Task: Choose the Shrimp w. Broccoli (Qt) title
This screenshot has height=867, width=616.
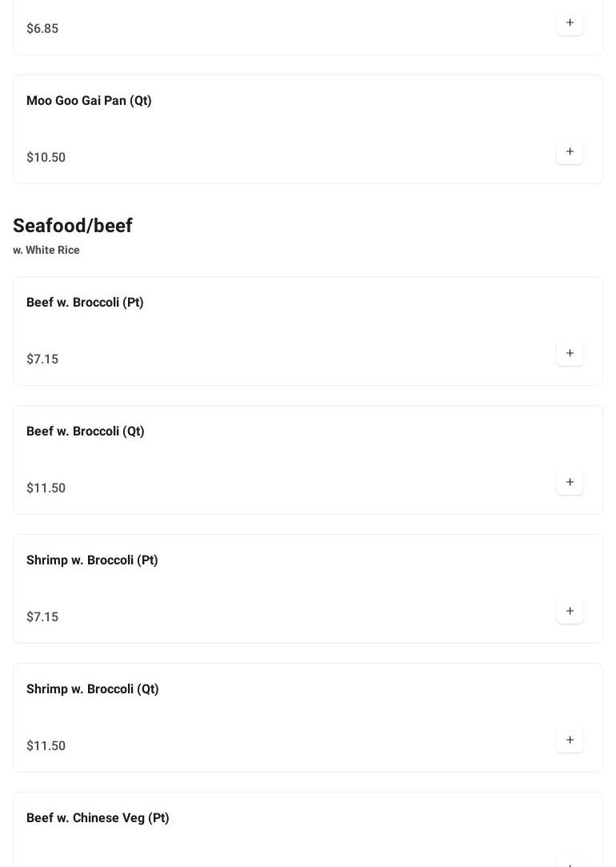Action: point(93,689)
